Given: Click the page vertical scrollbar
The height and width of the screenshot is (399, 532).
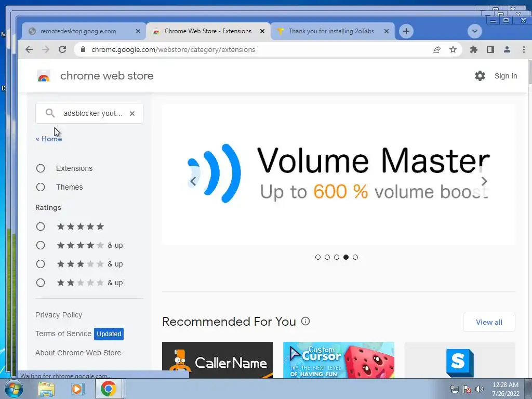Looking at the screenshot, I should click(530, 72).
